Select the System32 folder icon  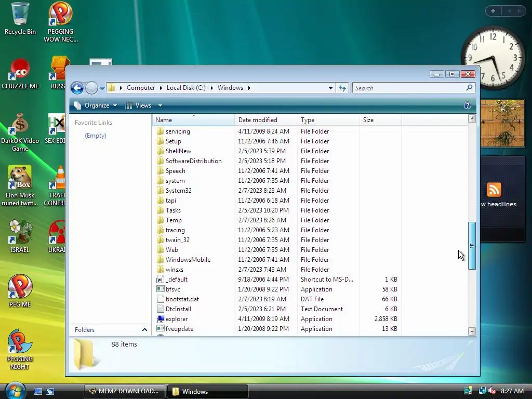(160, 190)
